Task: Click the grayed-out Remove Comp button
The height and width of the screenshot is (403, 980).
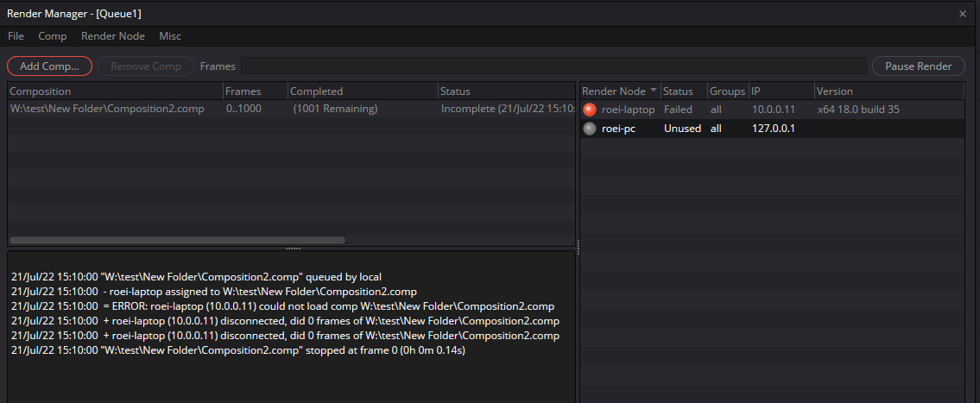Action: click(146, 66)
